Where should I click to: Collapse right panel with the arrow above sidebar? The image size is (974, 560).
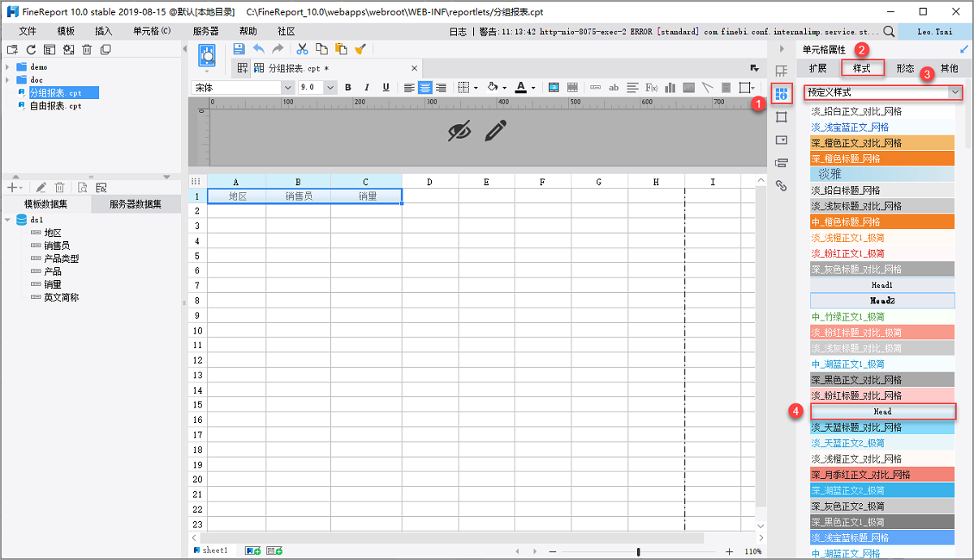point(782,50)
